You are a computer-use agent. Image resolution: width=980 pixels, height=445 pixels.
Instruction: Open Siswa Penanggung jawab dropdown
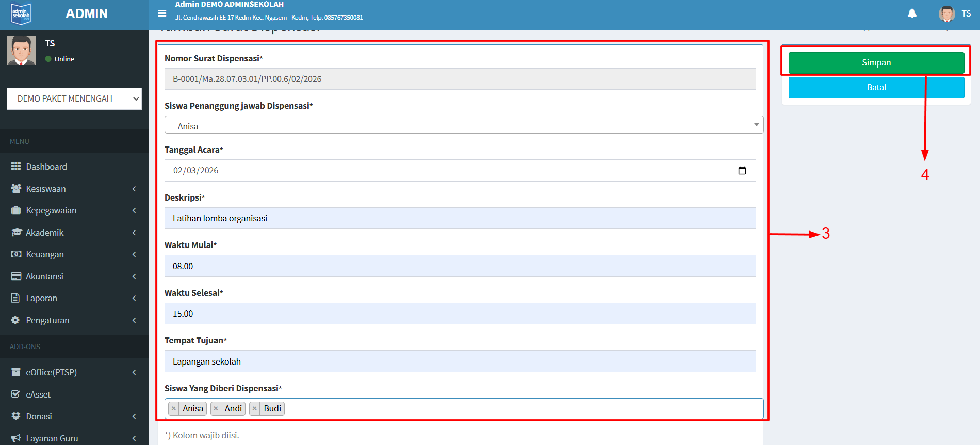[463, 125]
